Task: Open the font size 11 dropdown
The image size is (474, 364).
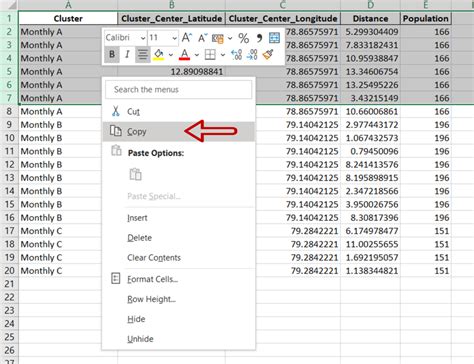Action: pos(174,38)
